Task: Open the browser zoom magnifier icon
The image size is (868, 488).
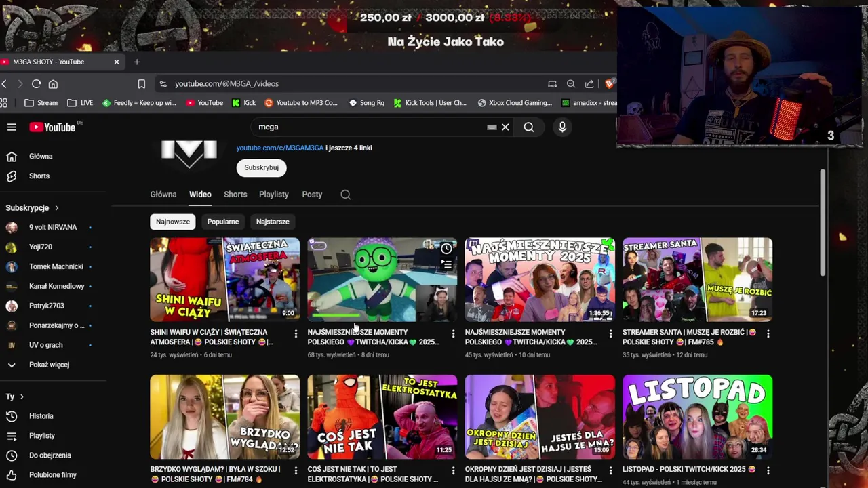Action: pyautogui.click(x=571, y=84)
